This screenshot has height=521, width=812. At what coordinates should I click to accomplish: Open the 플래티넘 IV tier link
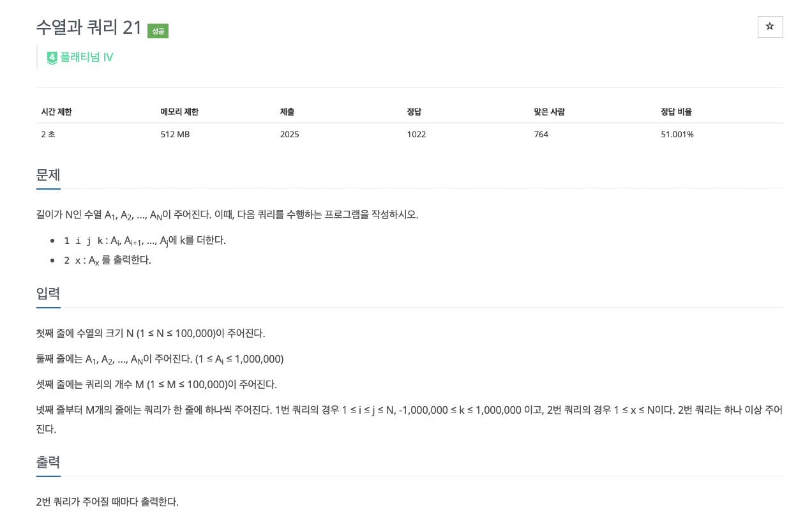point(85,57)
